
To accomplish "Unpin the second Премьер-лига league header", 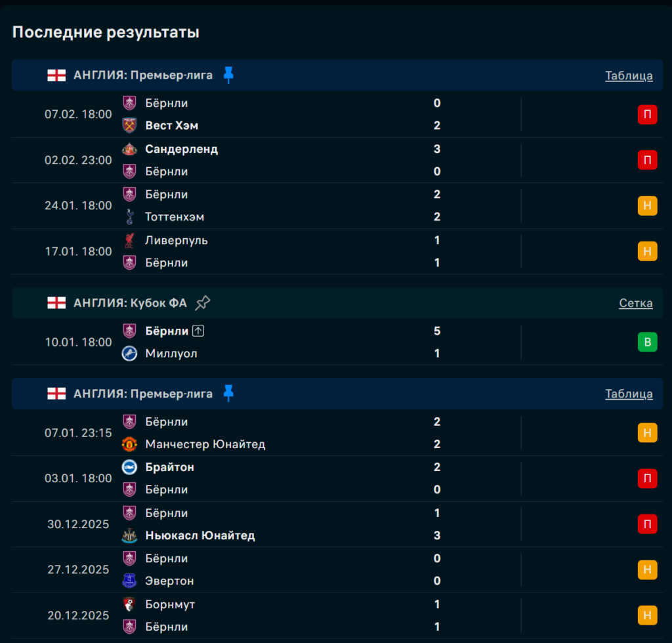I will 228,394.
